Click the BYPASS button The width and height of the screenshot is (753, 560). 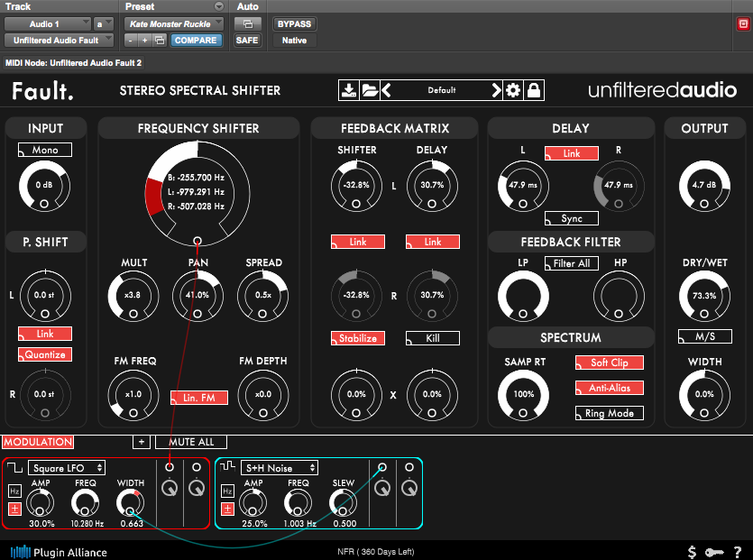click(x=294, y=24)
